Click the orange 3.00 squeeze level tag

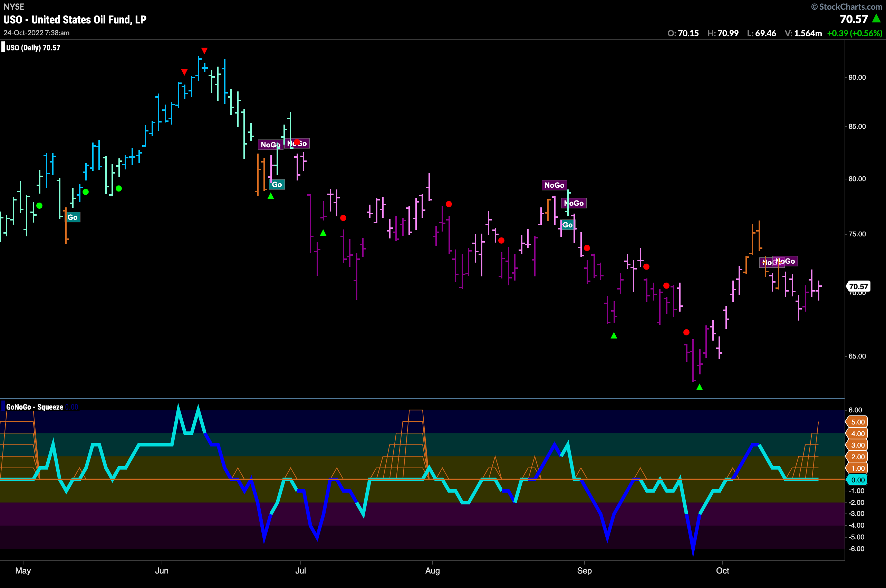857,445
